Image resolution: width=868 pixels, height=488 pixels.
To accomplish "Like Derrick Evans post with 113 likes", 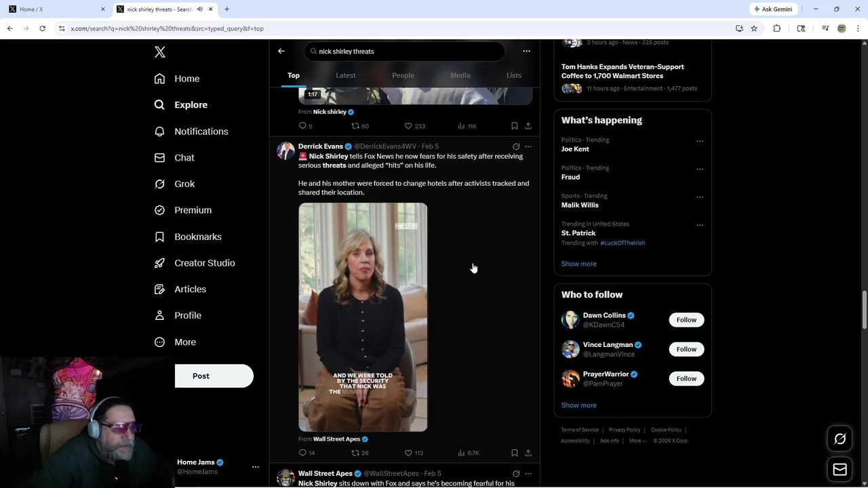I will [x=414, y=453].
